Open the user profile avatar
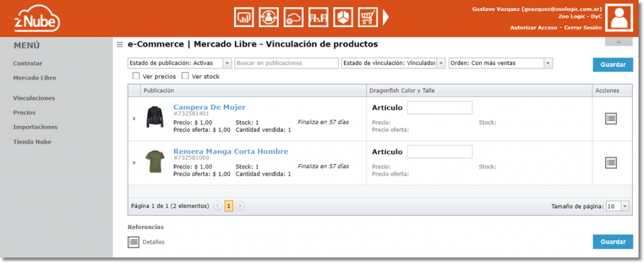The width and height of the screenshot is (644, 263). pos(619,18)
